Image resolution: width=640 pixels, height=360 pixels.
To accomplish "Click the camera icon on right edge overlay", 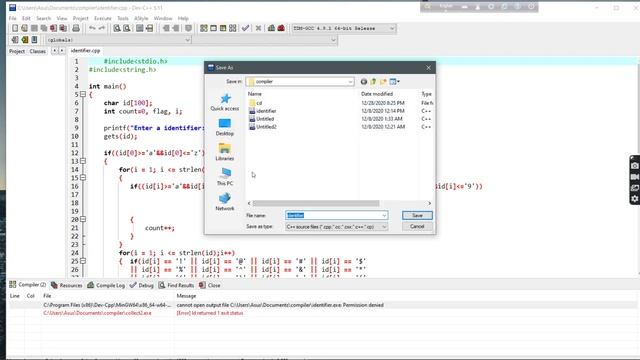I will click(x=635, y=166).
